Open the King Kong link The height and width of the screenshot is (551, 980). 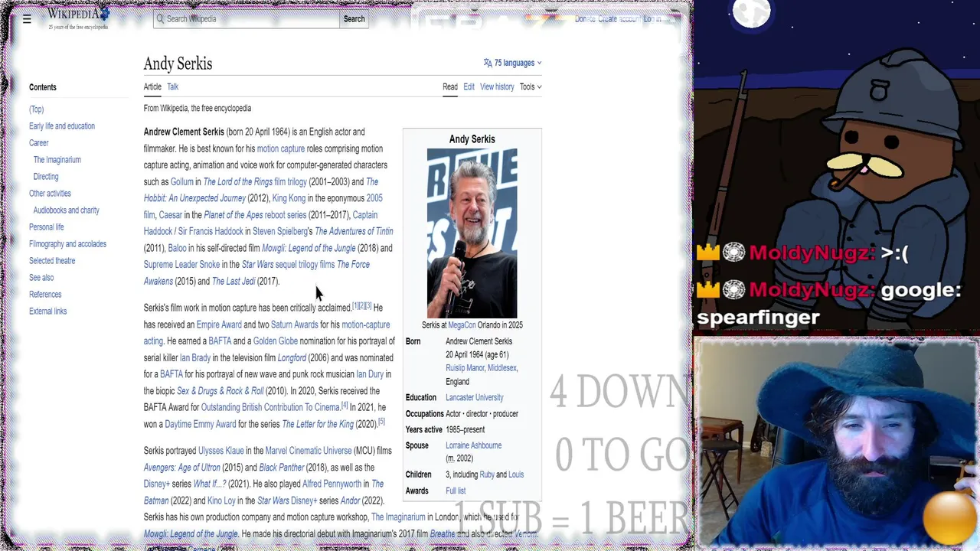[289, 198]
